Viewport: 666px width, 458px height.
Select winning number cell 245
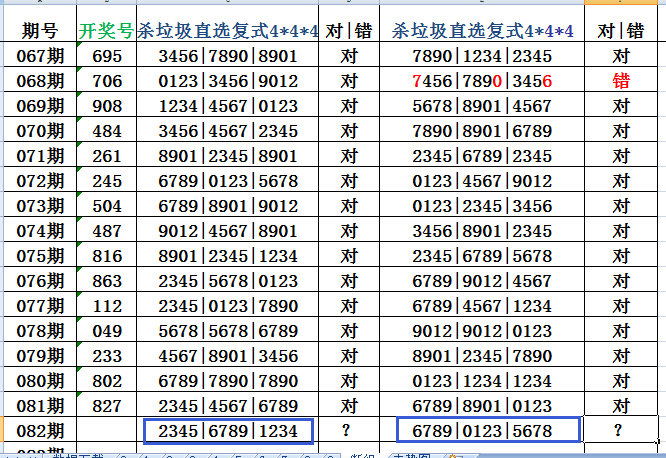pos(107,181)
